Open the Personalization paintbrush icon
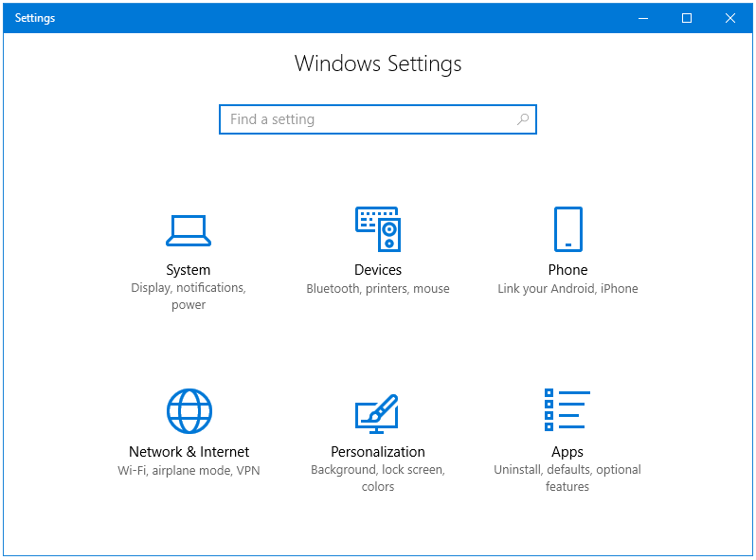The height and width of the screenshot is (560, 756). pyautogui.click(x=377, y=414)
